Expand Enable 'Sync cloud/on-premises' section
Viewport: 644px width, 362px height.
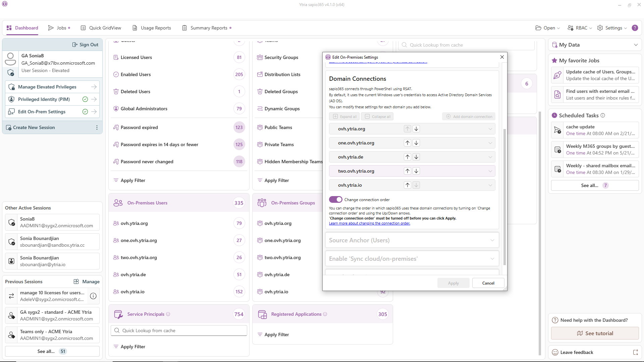(x=492, y=259)
